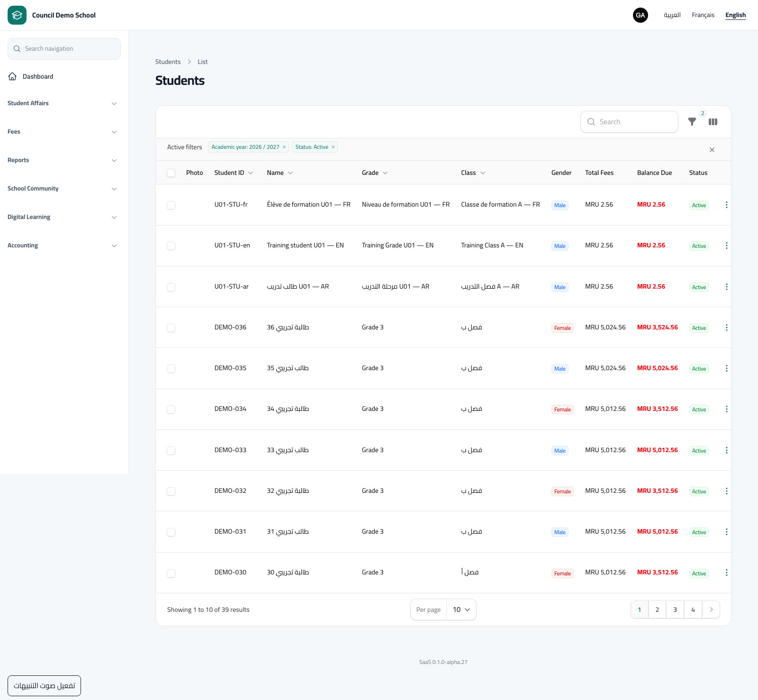Go to next page with the arrow icon
Viewport: 758px width, 700px height.
tap(711, 609)
